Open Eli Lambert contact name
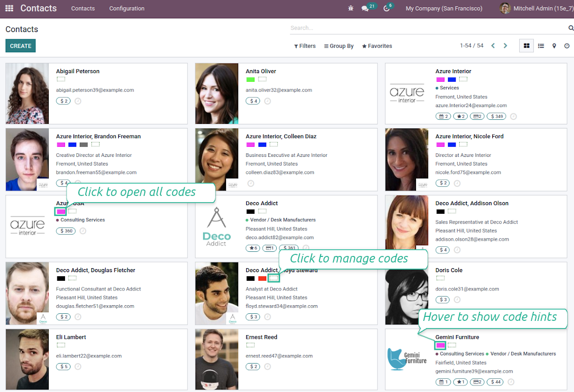 (71, 337)
